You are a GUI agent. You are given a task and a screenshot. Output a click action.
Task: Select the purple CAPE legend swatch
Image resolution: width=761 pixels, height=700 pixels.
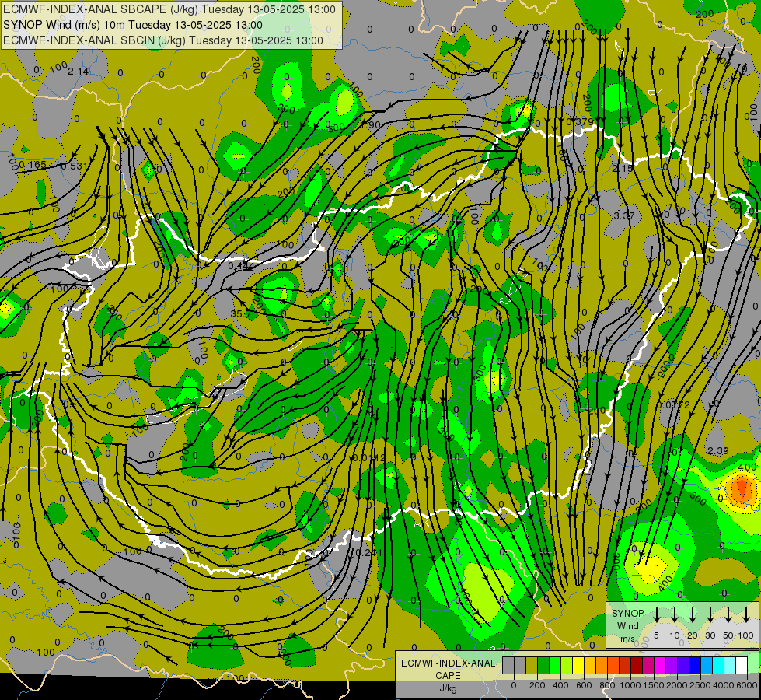672,665
